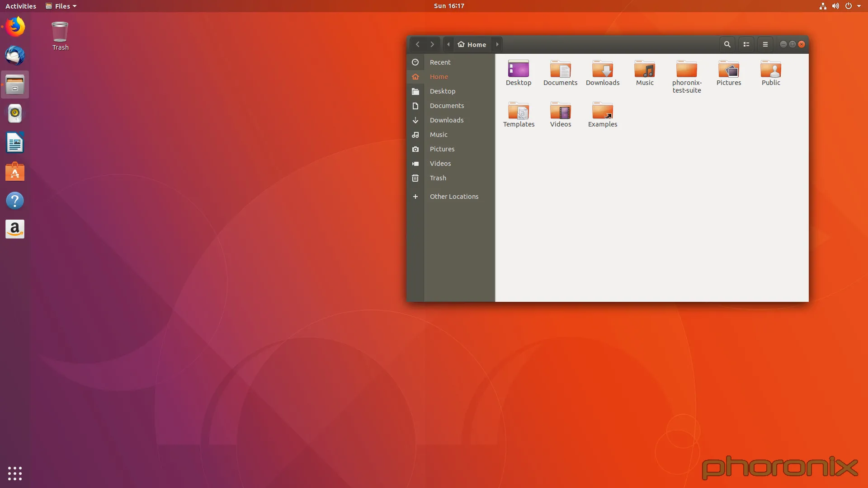Open the Activities overview
Image resolution: width=868 pixels, height=488 pixels.
click(21, 6)
